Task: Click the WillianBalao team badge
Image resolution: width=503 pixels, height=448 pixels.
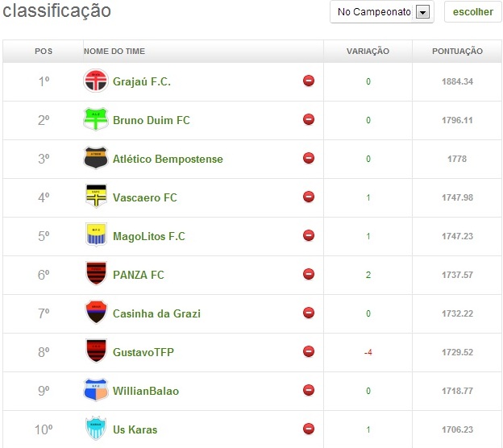Action: (95, 391)
